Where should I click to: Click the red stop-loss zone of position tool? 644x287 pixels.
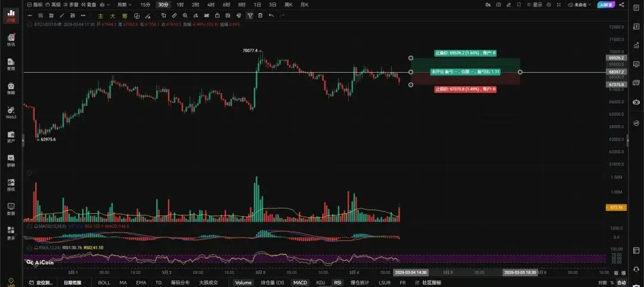coord(466,79)
